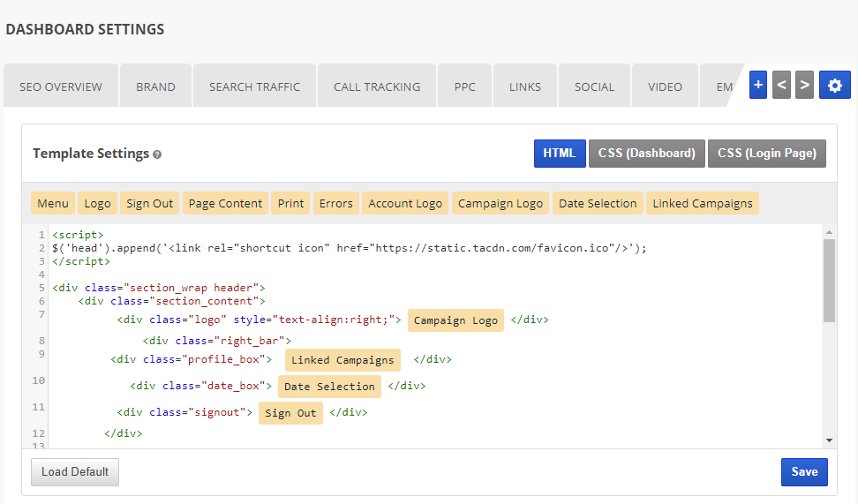Open the CSS (Login Page) editor
The image size is (858, 504).
766,154
